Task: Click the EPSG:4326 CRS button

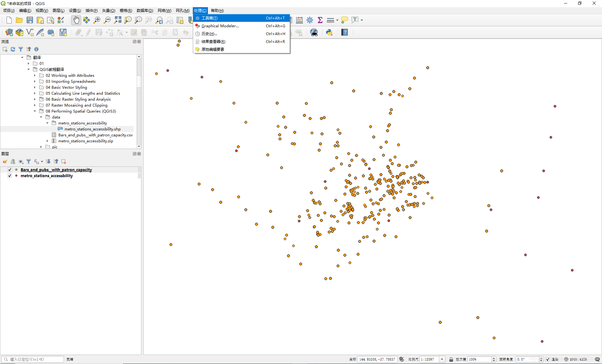Action: (x=576, y=359)
